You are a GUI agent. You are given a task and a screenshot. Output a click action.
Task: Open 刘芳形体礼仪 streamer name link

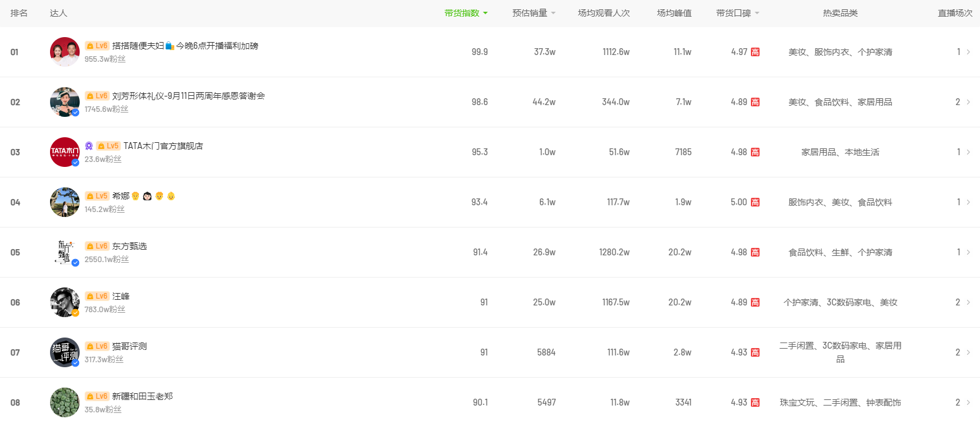pos(188,96)
